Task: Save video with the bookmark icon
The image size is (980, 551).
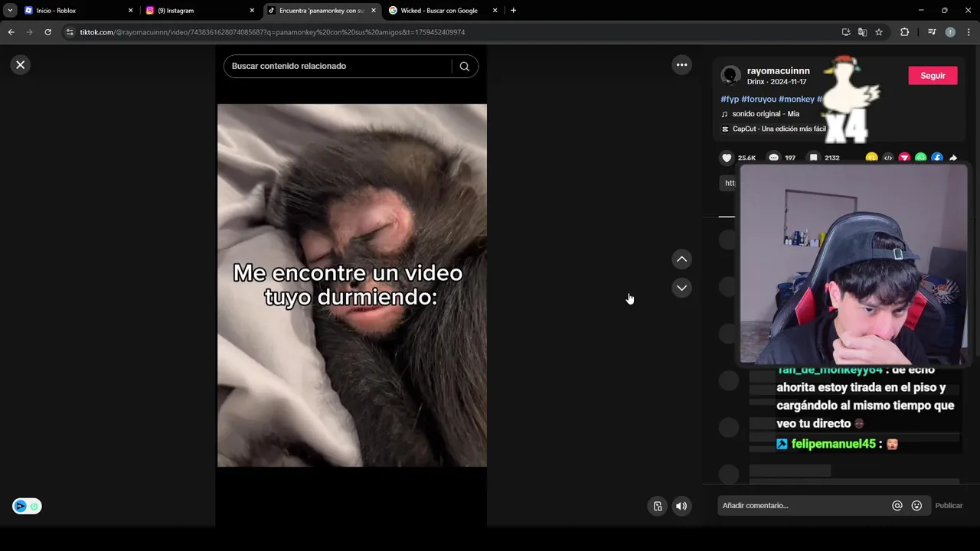Action: pos(814,158)
